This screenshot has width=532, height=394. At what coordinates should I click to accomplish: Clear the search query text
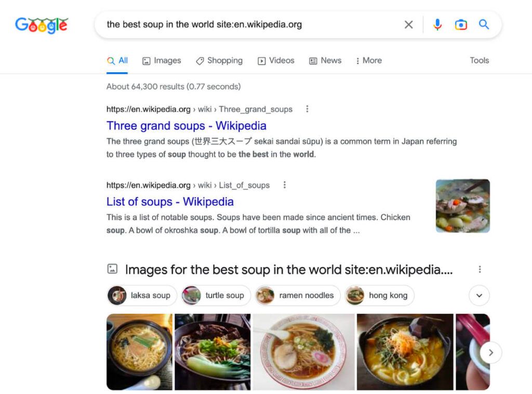tap(409, 24)
